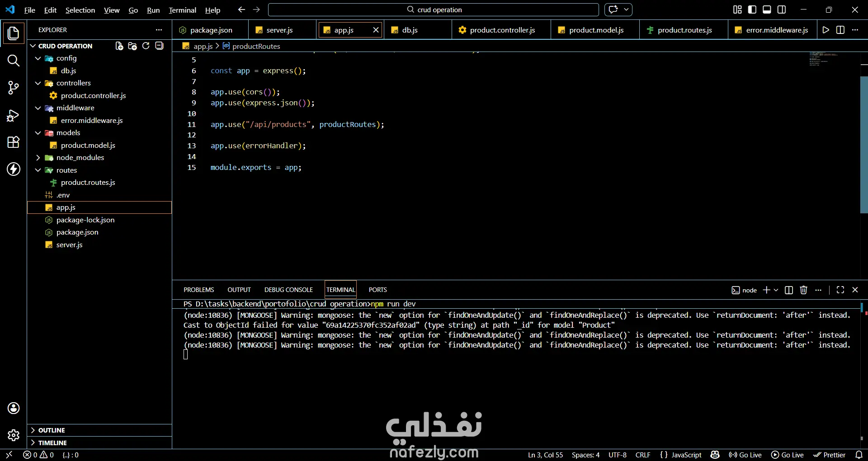Viewport: 868px width, 461px height.
Task: Open Run and Debug view
Action: [x=14, y=116]
